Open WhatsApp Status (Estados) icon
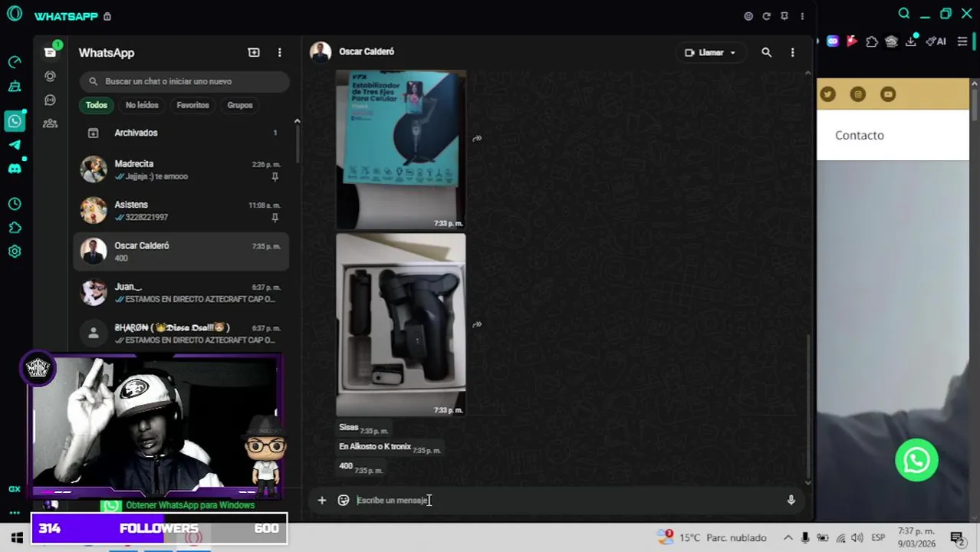 pos(50,76)
